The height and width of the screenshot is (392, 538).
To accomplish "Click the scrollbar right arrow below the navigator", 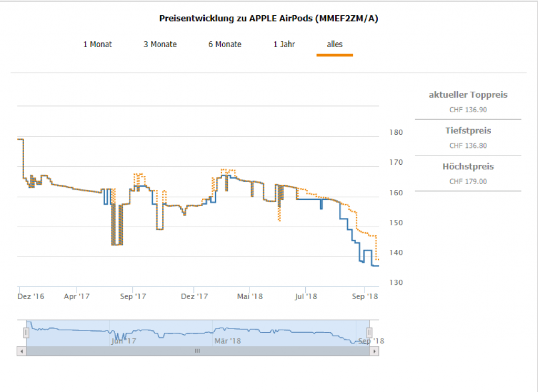I will (x=374, y=351).
